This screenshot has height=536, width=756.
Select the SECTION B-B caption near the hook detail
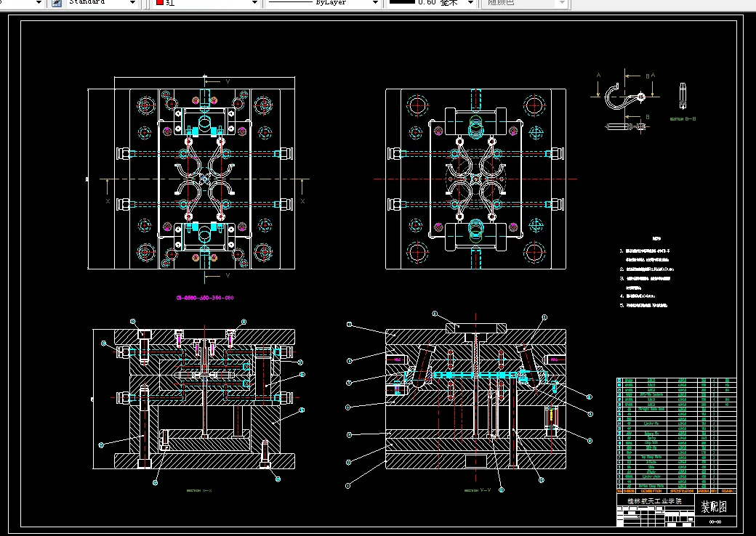pyautogui.click(x=683, y=118)
